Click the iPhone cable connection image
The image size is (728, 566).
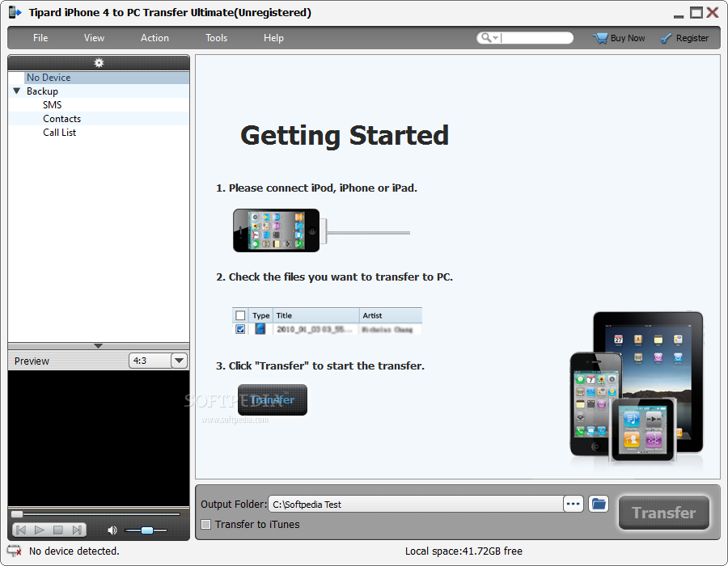321,230
